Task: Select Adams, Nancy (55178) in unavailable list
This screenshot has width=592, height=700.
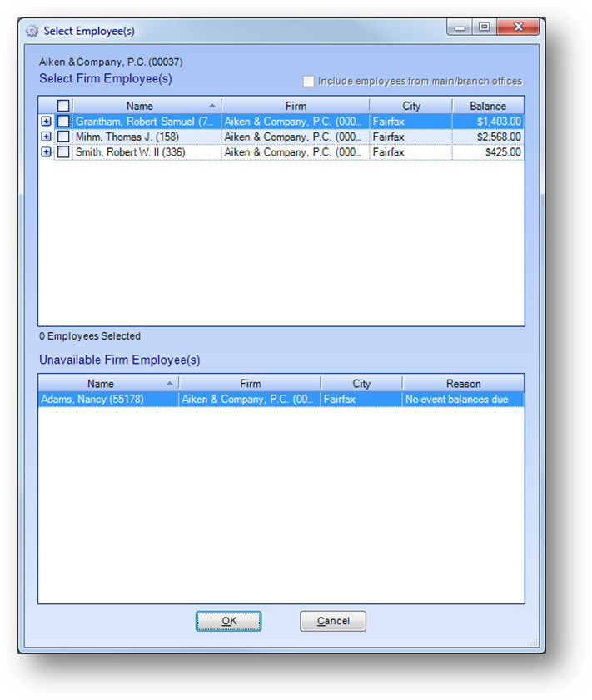Action: tap(108, 399)
